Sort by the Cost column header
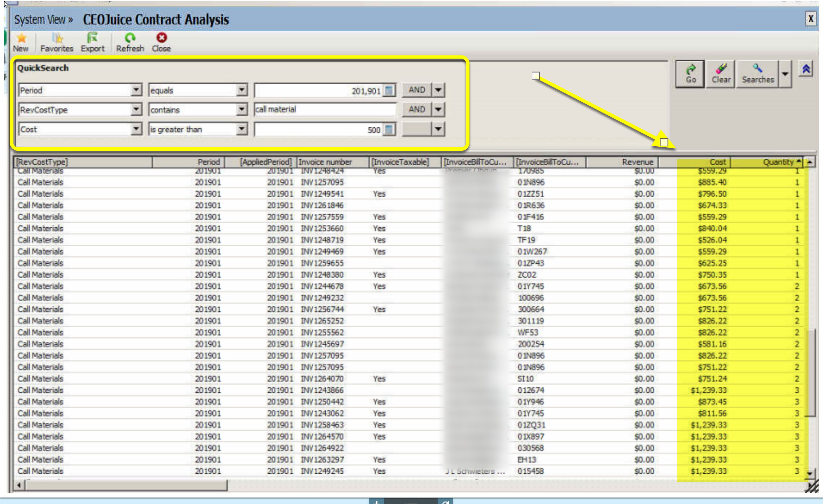 pos(695,162)
